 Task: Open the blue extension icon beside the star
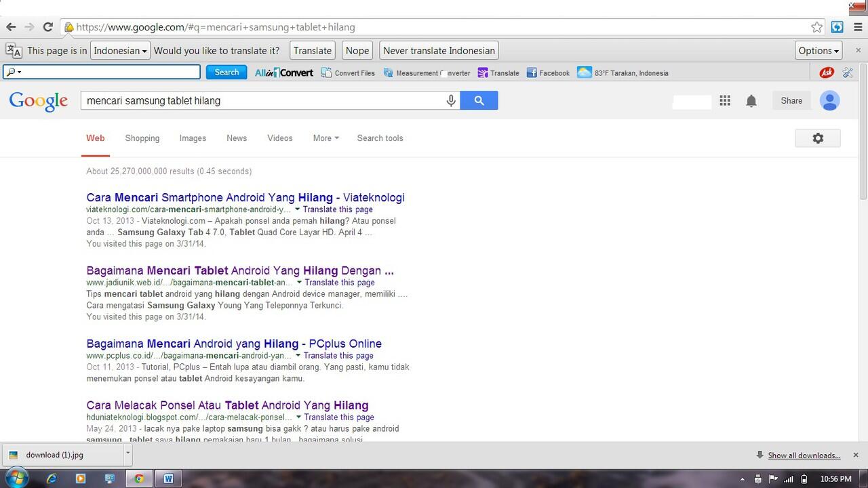[x=837, y=27]
